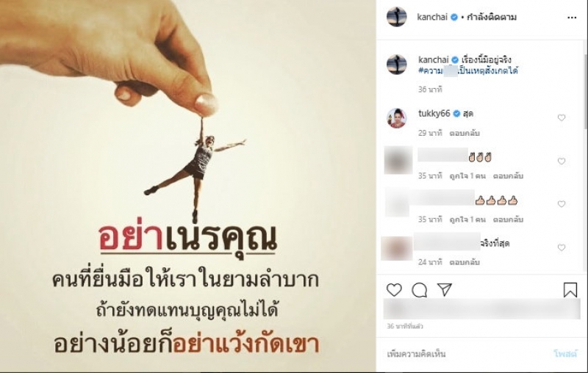588x373 pixels.
Task: Like the comment with four thumbs-up emojis
Action: [562, 204]
